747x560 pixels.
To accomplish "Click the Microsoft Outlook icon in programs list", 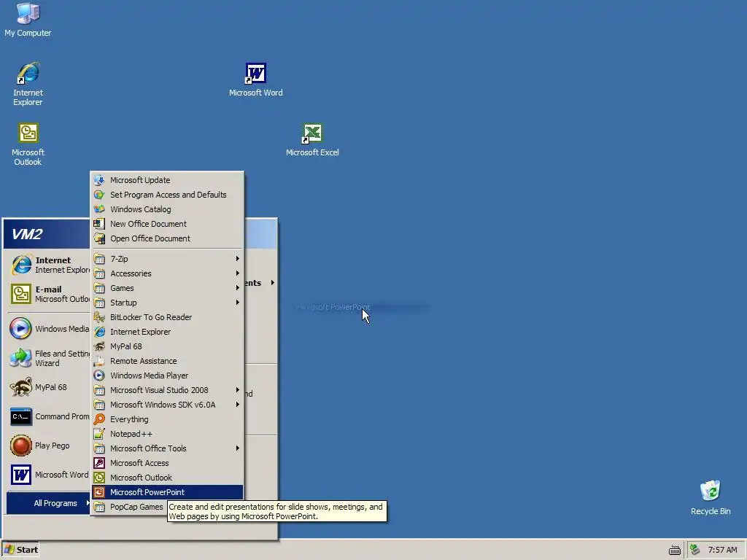I will click(99, 478).
